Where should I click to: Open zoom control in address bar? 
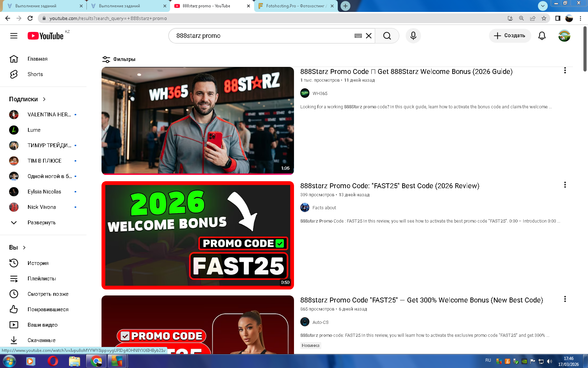pyautogui.click(x=521, y=18)
